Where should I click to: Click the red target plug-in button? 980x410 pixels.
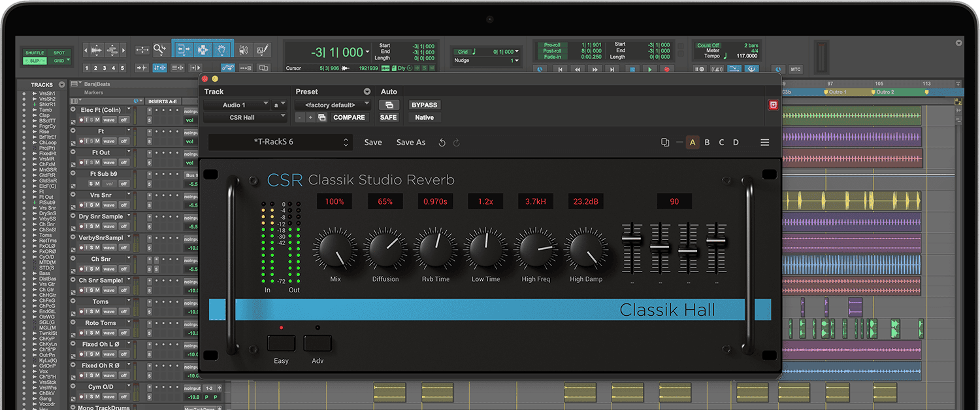tap(773, 105)
